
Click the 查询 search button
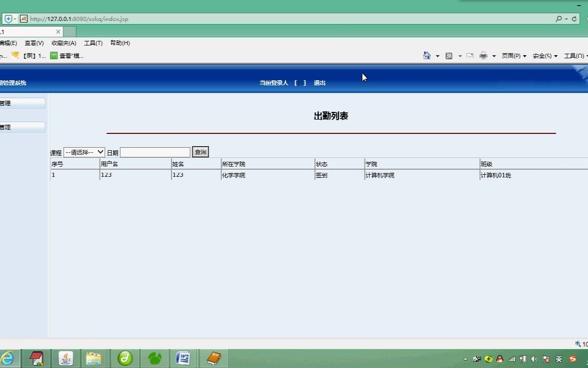click(x=200, y=152)
